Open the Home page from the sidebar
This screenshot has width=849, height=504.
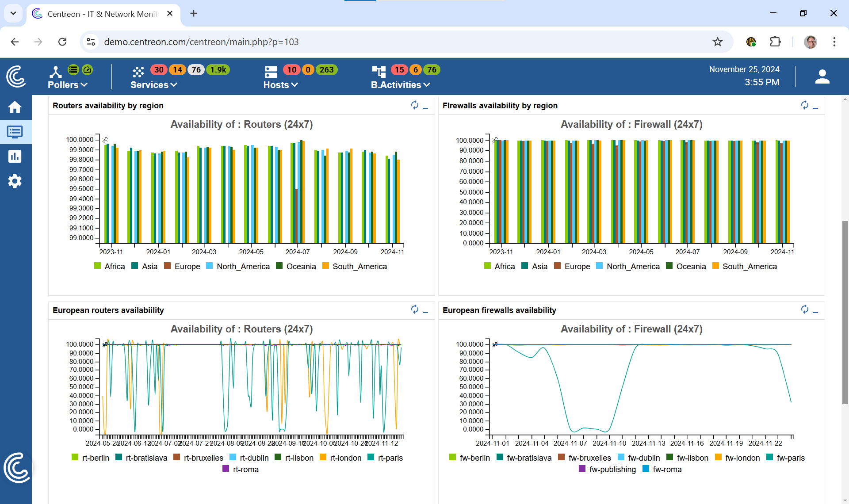pos(15,107)
